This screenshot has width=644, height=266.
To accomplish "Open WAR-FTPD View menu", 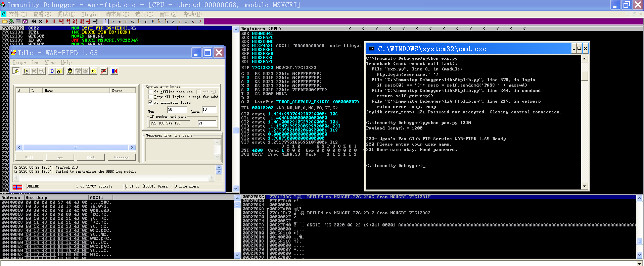I will tap(50, 62).
